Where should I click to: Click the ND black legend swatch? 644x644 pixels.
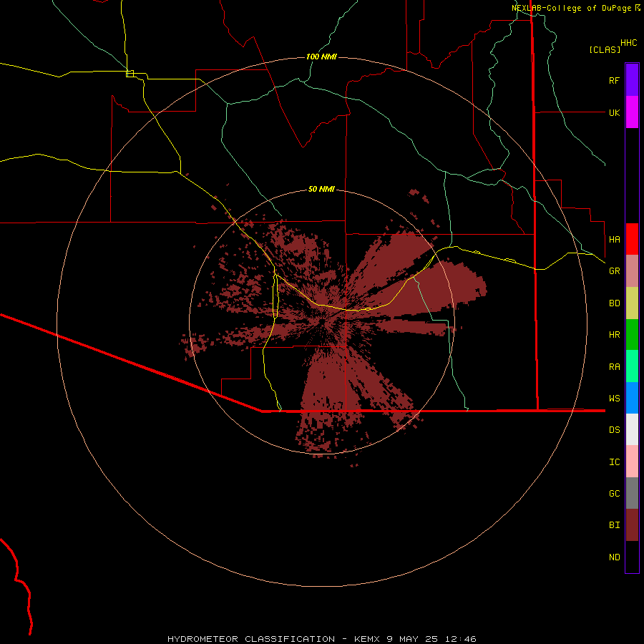coord(632,557)
